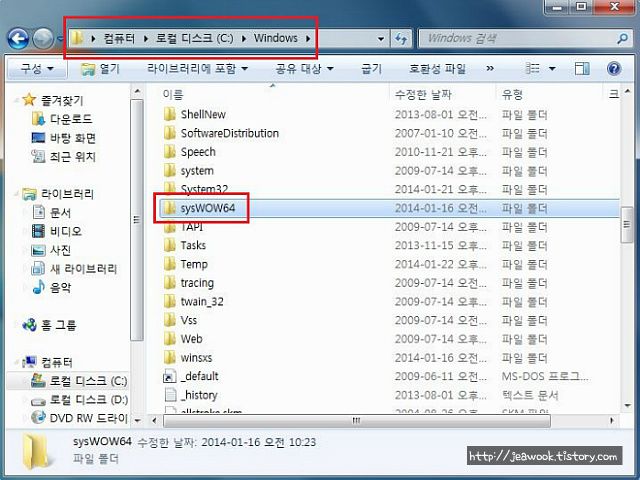Viewport: 640px width, 480px height.
Task: Click the search magnifier icon
Action: pyautogui.click(x=622, y=39)
